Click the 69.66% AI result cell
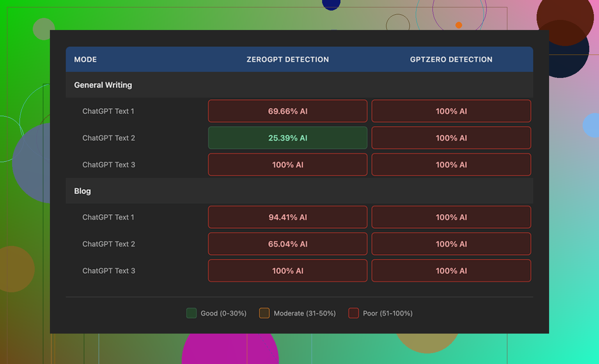 pos(287,111)
